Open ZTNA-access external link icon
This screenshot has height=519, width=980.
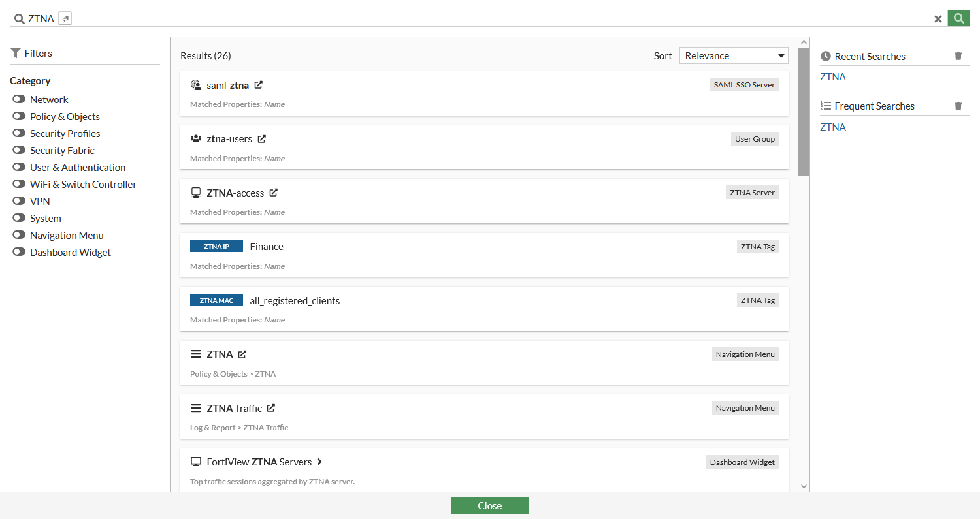pos(274,193)
